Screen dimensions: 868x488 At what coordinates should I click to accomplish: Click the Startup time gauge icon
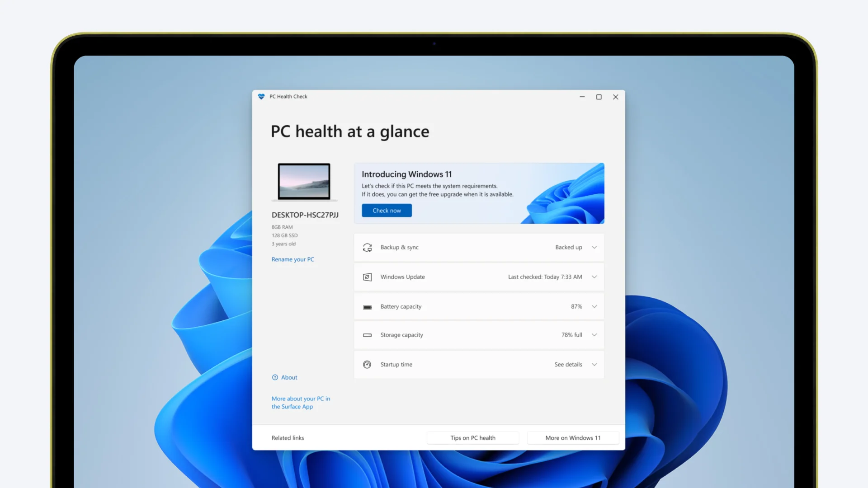[367, 365]
